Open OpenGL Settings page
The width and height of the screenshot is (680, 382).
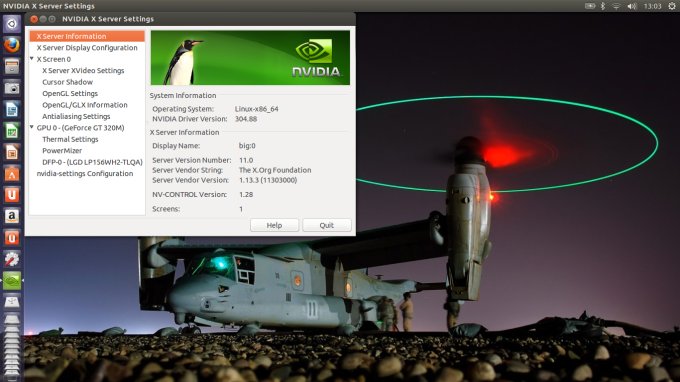coord(70,93)
